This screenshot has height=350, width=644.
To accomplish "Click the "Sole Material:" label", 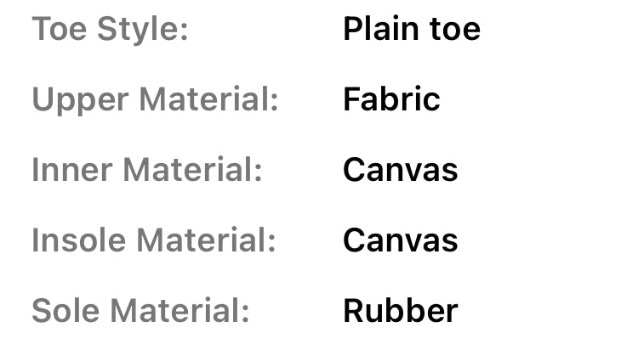I will click(140, 310).
